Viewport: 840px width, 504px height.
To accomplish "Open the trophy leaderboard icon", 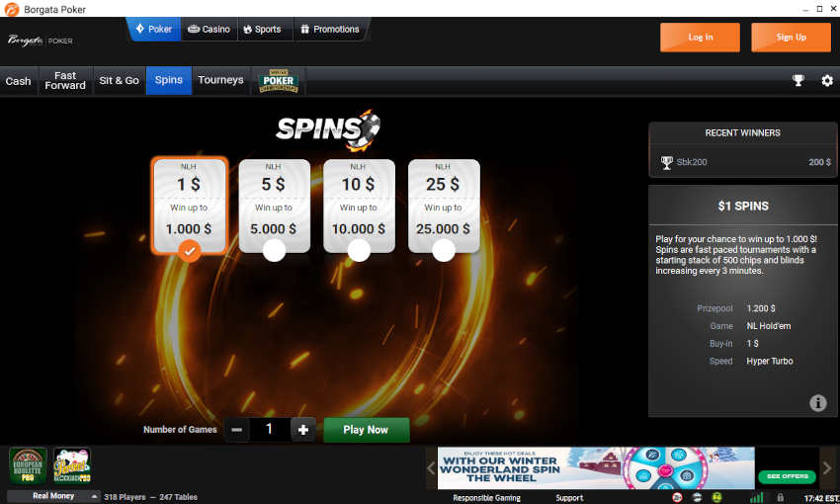I will point(798,80).
